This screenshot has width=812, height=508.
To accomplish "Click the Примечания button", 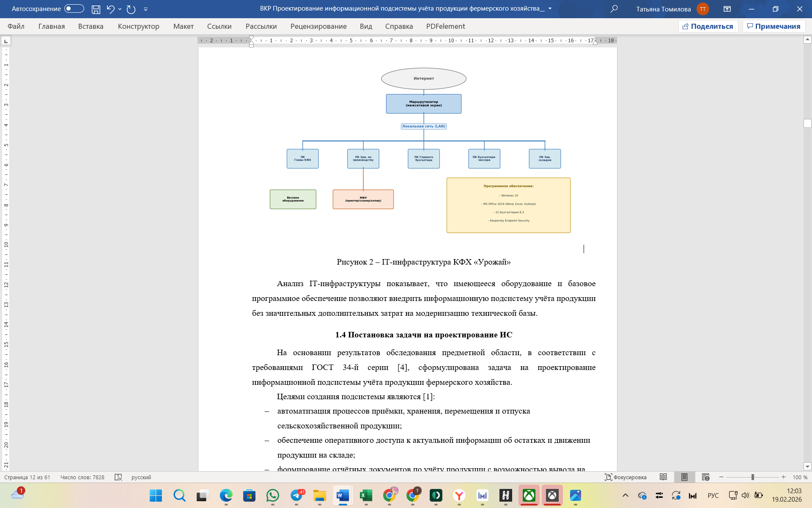I will 774,26.
